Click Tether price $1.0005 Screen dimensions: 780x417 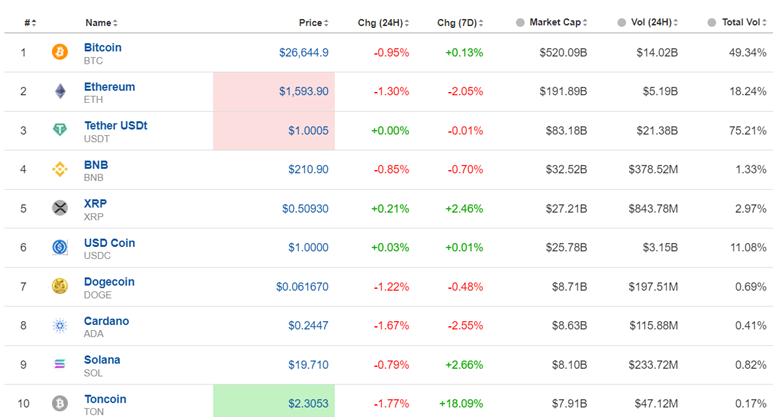(308, 130)
